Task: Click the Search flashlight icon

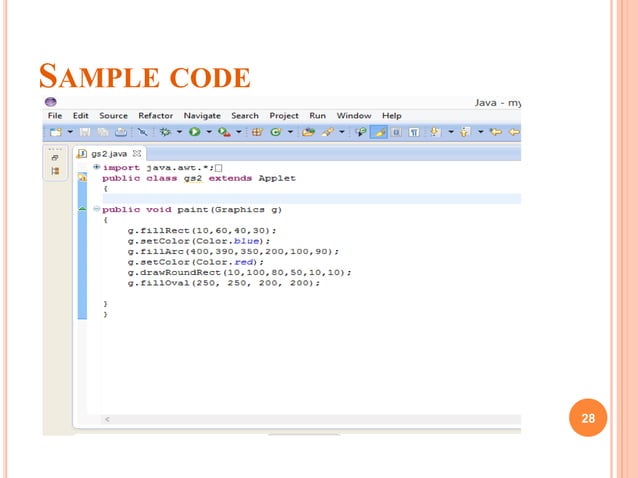Action: [361, 132]
